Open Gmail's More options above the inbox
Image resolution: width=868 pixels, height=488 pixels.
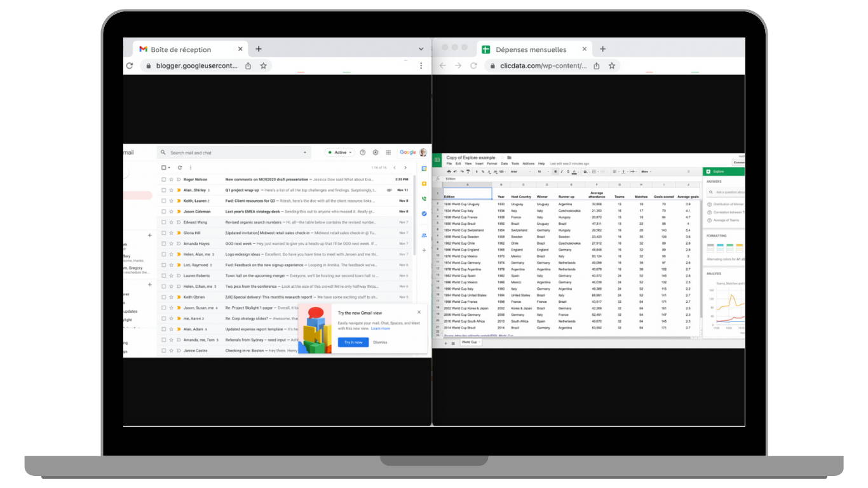tap(191, 168)
